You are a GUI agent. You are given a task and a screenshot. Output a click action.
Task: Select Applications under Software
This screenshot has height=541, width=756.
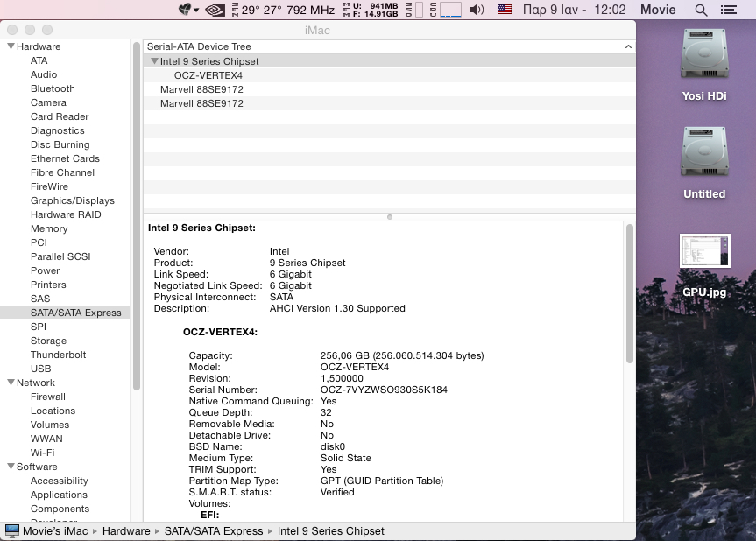pyautogui.click(x=59, y=495)
